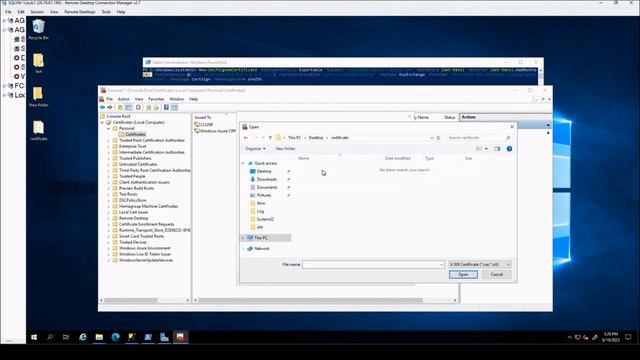Open MMC Window menu
Image resolution: width=640 pixels, height=360 pixels.
coord(176,99)
